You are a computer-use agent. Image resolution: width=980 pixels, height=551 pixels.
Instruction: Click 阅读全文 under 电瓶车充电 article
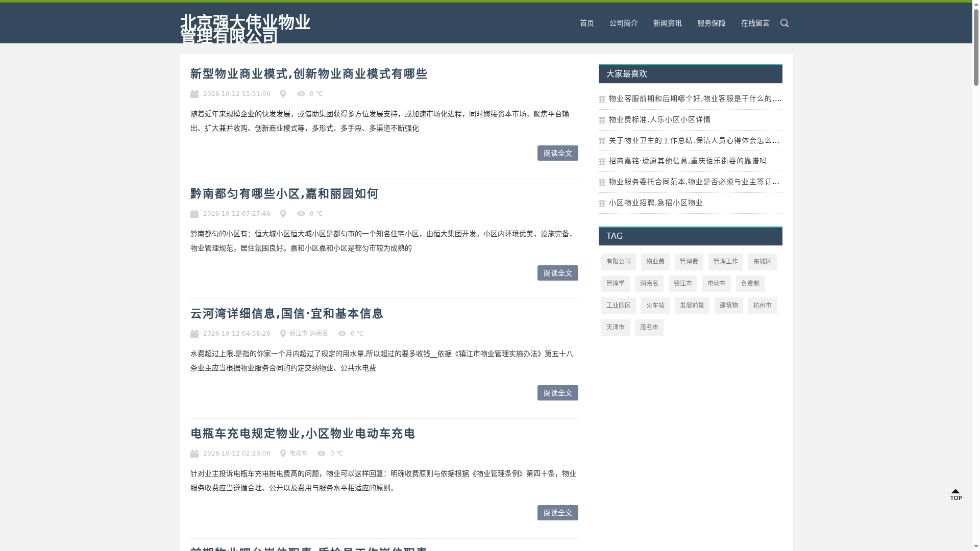[558, 513]
